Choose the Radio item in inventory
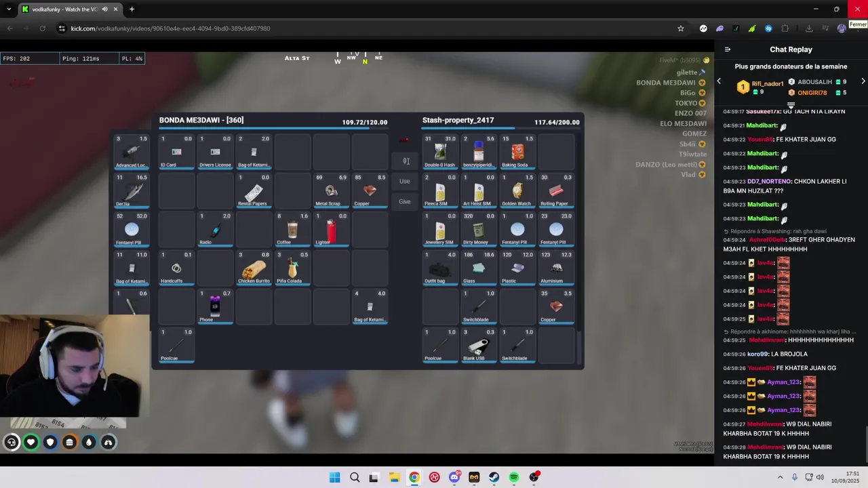The width and height of the screenshot is (868, 488). [x=215, y=228]
